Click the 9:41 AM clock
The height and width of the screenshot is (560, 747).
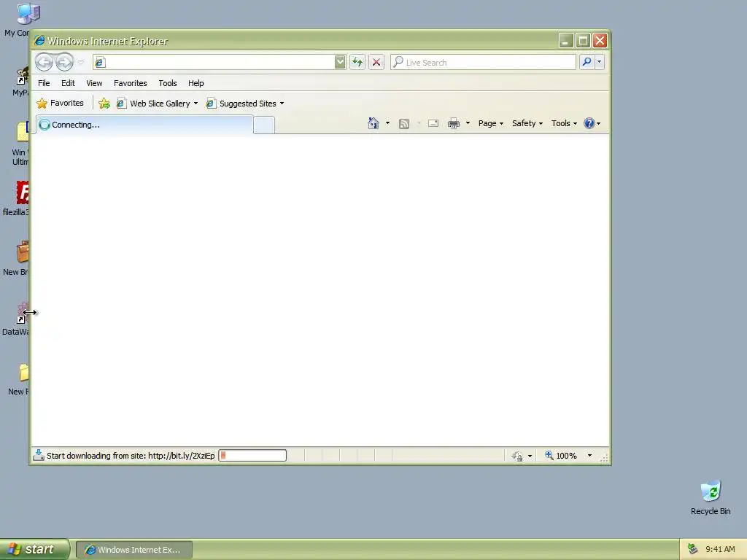tap(720, 549)
